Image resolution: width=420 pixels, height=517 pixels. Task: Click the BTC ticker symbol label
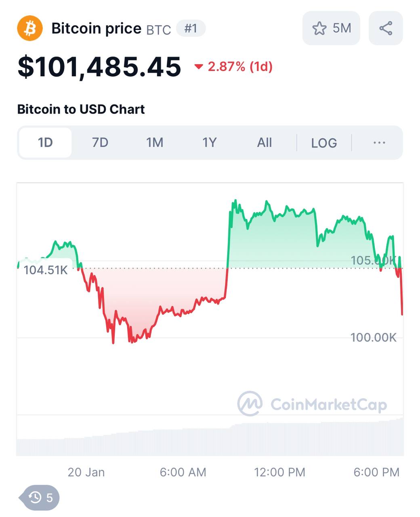(x=158, y=30)
